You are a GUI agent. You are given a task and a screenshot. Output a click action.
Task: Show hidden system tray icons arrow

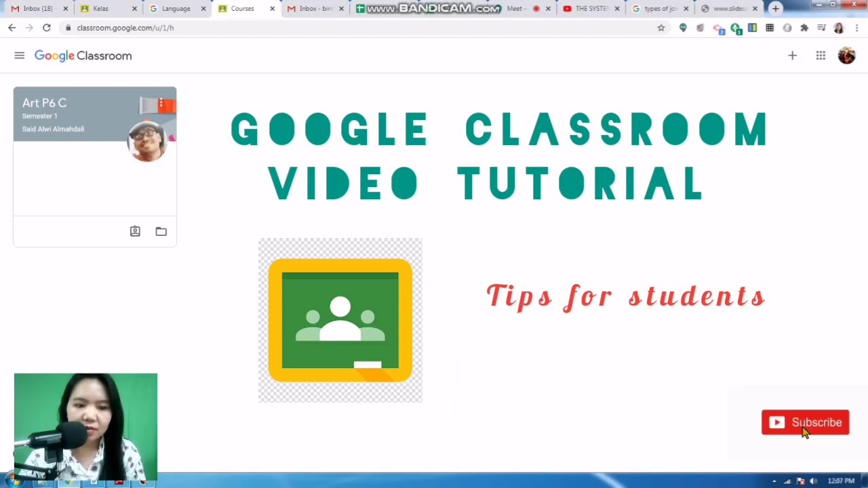tap(774, 481)
